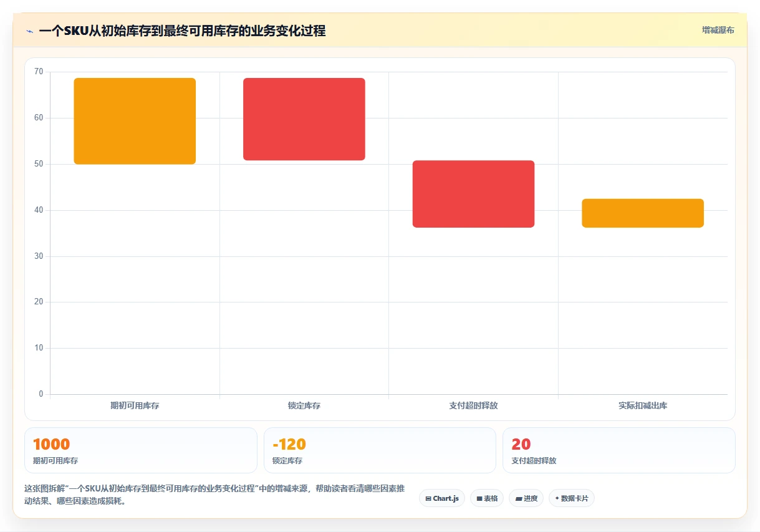Click the y-axis value 50

coord(39,164)
